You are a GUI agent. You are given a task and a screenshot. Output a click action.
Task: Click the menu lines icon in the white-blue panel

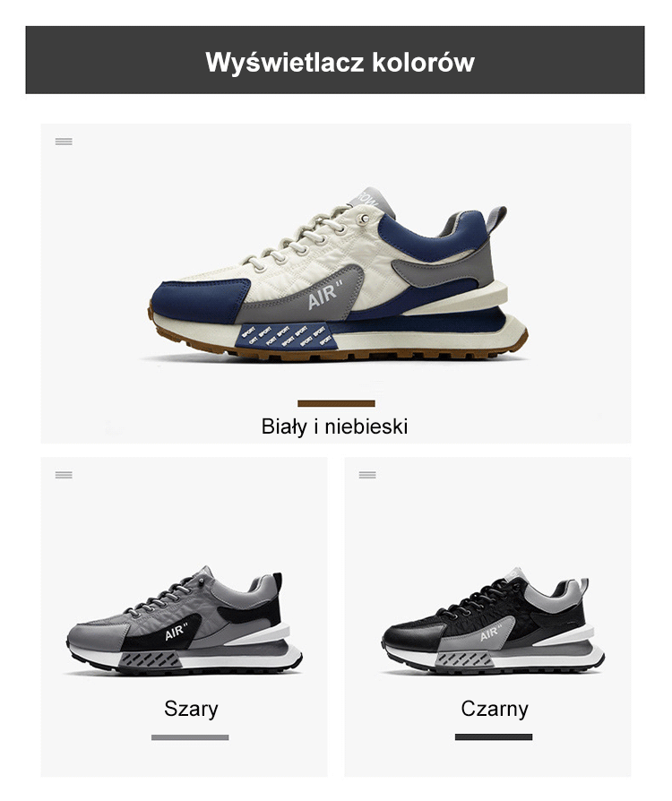pos(64,142)
